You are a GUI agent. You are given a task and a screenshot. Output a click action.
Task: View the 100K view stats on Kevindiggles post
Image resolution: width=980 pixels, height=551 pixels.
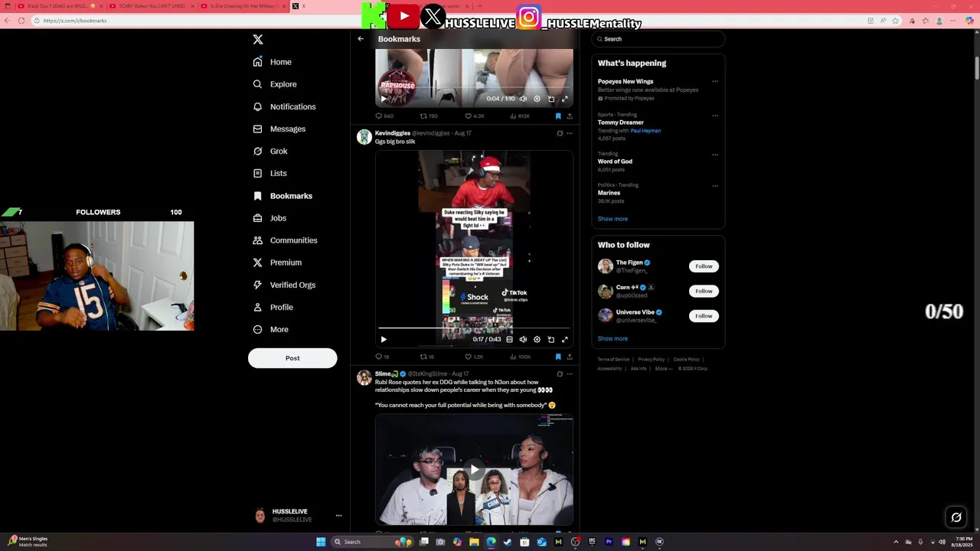pos(520,357)
